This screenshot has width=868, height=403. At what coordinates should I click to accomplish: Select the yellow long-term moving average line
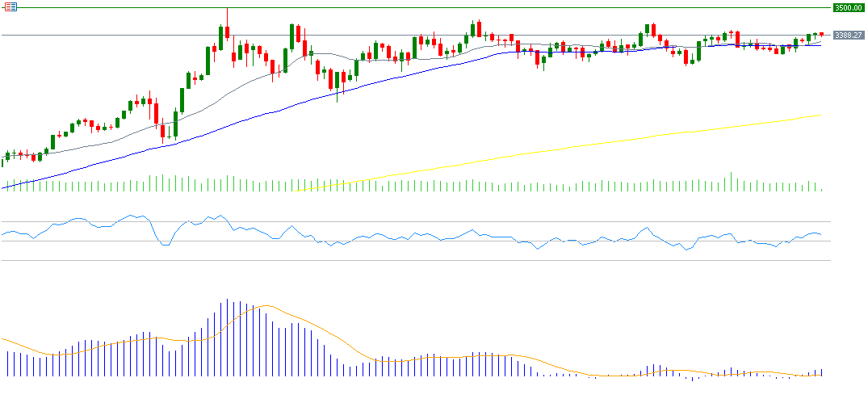(x=565, y=147)
